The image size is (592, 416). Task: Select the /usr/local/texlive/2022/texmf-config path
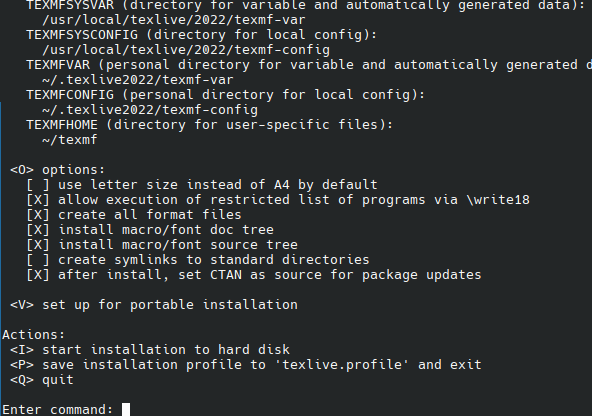tap(186, 50)
